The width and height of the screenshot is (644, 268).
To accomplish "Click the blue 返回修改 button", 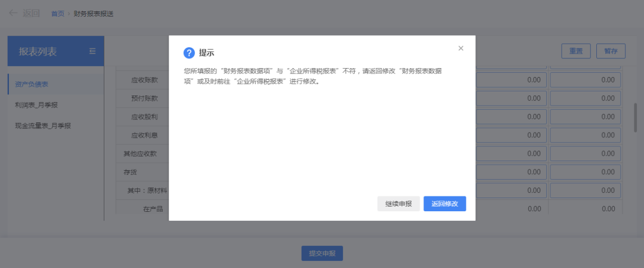I will (x=444, y=204).
